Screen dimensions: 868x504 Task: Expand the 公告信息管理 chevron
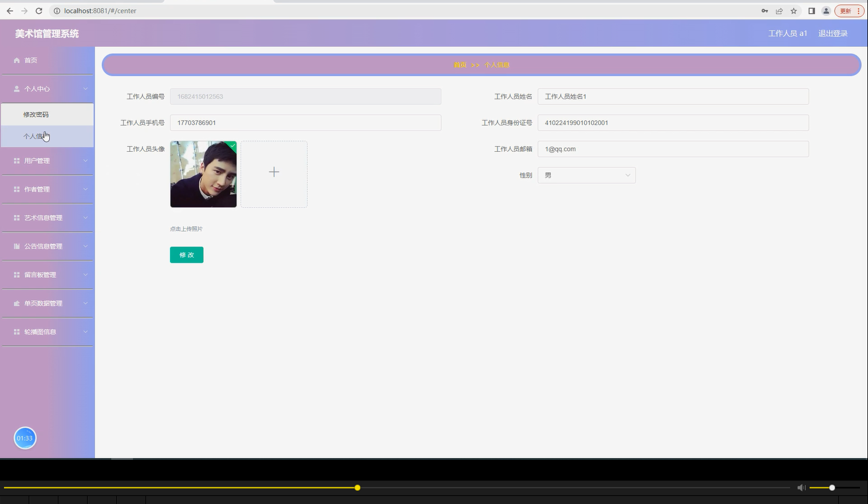point(85,246)
